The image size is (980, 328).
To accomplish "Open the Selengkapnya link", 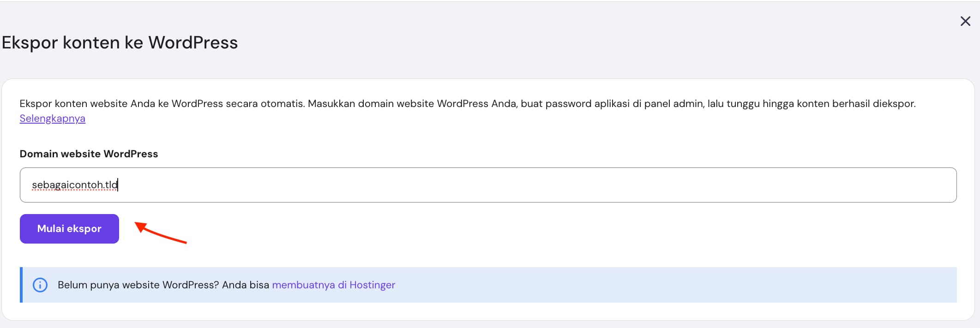I will click(52, 119).
